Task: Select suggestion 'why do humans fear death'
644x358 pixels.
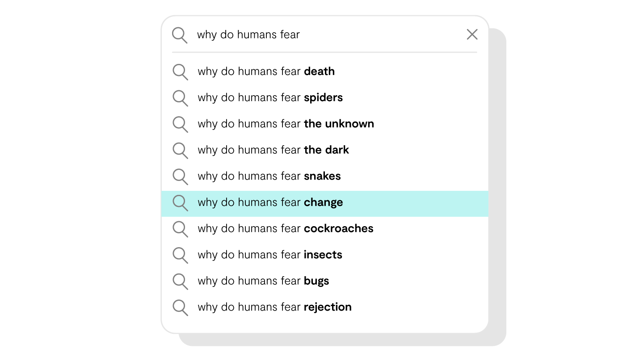Action: pos(266,72)
